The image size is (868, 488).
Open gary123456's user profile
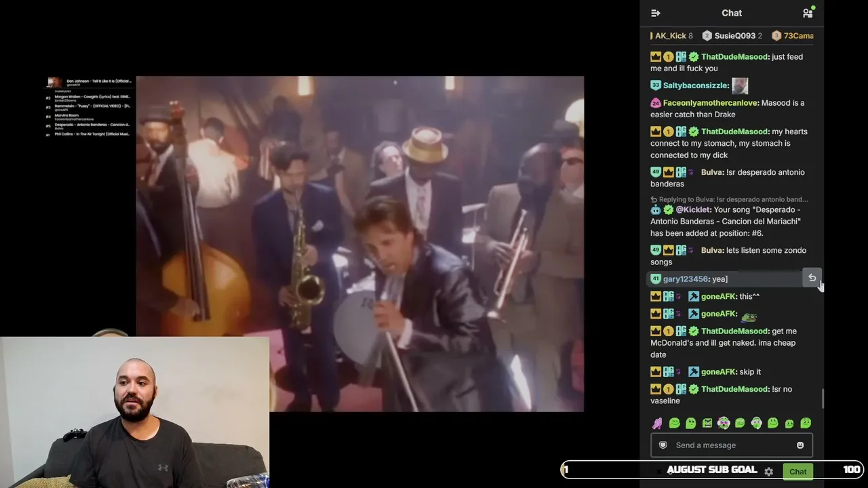pyautogui.click(x=686, y=279)
